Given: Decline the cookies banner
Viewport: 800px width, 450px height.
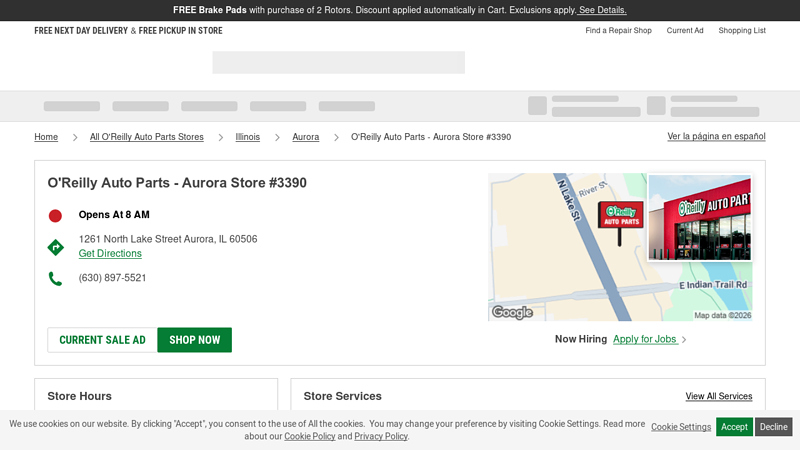Looking at the screenshot, I should click(x=773, y=427).
